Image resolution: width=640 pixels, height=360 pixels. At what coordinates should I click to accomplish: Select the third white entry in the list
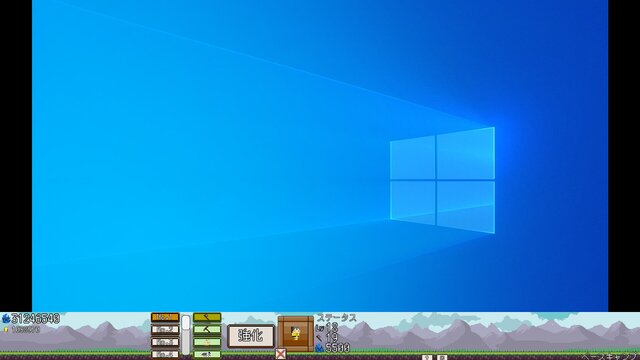click(x=165, y=342)
